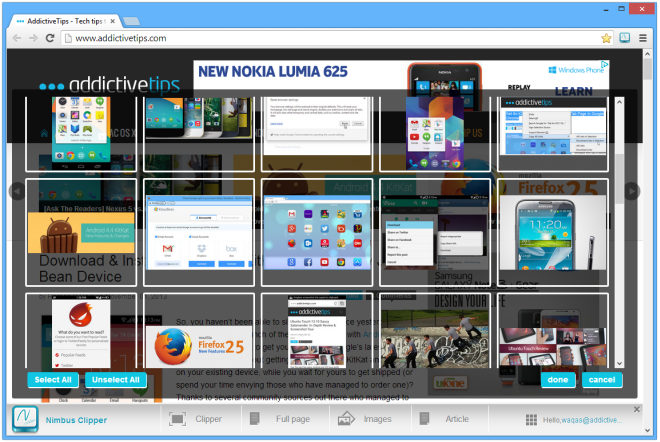Viewport: 660px width, 442px height.
Task: Switch to the AddictiveTips browser tab
Action: 64,21
